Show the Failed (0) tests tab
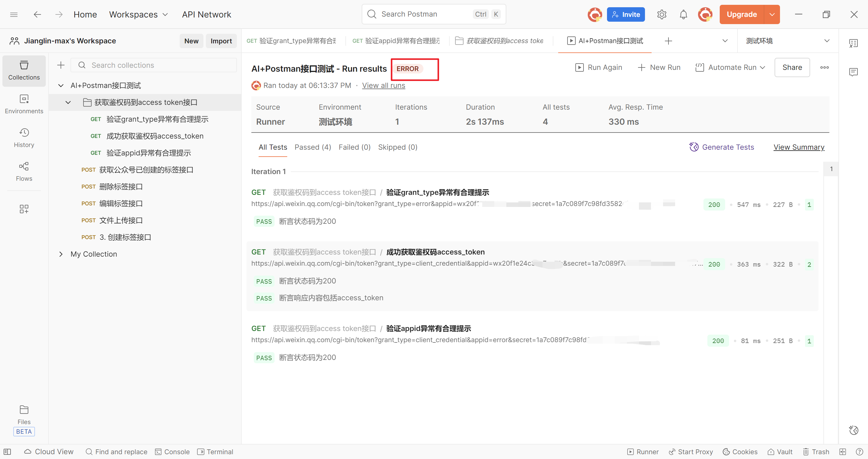Viewport: 868px width, 459px height. (354, 147)
